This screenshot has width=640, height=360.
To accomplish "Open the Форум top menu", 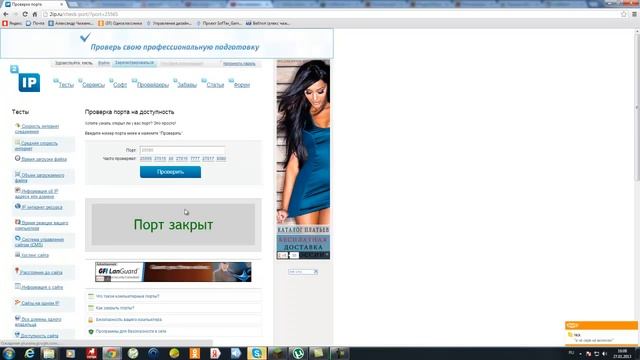I will pyautogui.click(x=242, y=85).
